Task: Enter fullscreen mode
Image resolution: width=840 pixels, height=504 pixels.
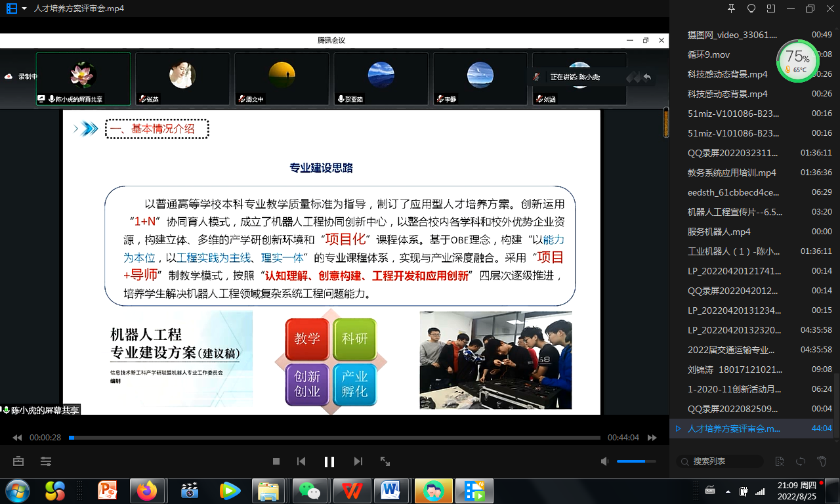Action: point(385,461)
